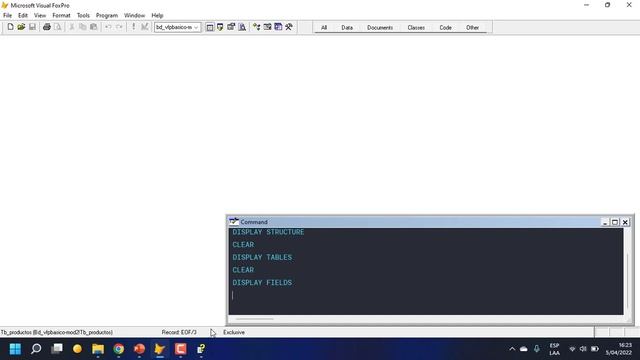Screen dimensions: 640x360
Task: Click the DISPLAY TABLES command line
Action: tap(262, 257)
